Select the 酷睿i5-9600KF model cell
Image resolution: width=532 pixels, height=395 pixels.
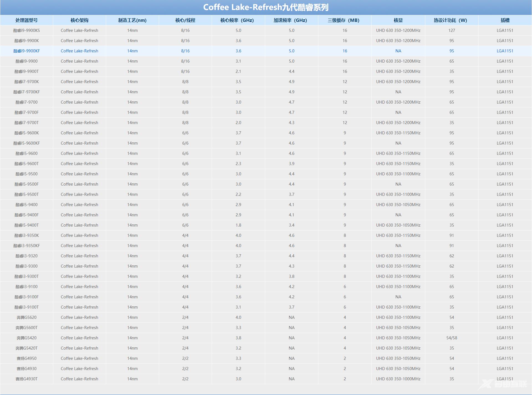(27, 143)
